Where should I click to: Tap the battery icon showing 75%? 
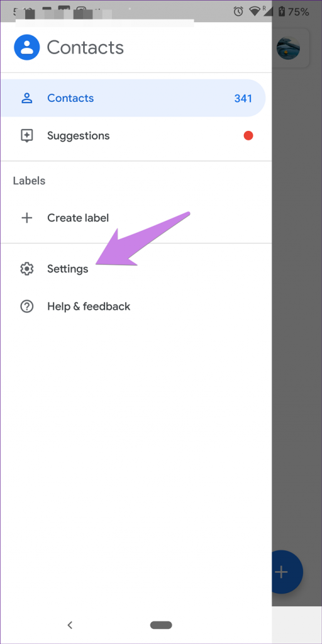click(x=281, y=11)
